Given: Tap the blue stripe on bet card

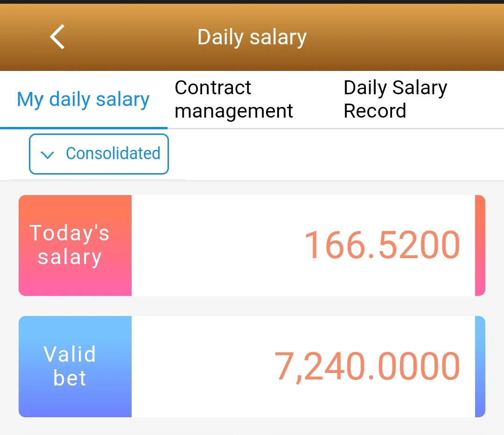Looking at the screenshot, I should 480,366.
